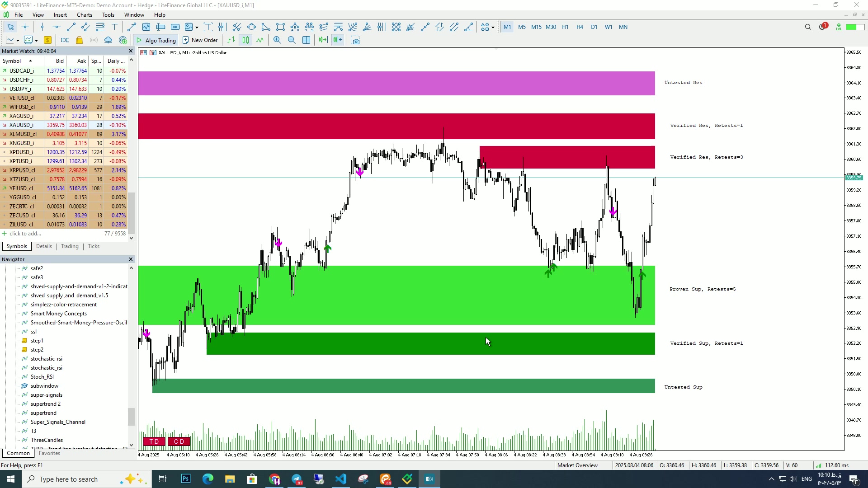Click the New Order button
Viewport: 868px width, 488px height.
coord(200,40)
